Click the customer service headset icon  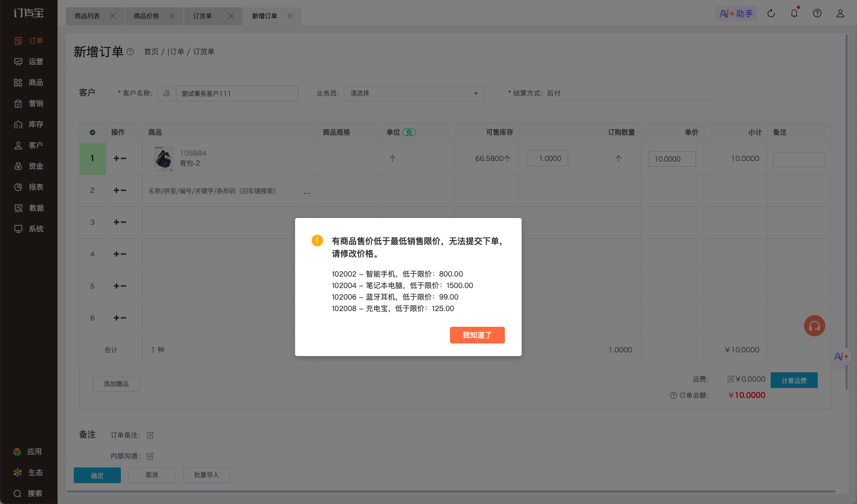pos(815,326)
